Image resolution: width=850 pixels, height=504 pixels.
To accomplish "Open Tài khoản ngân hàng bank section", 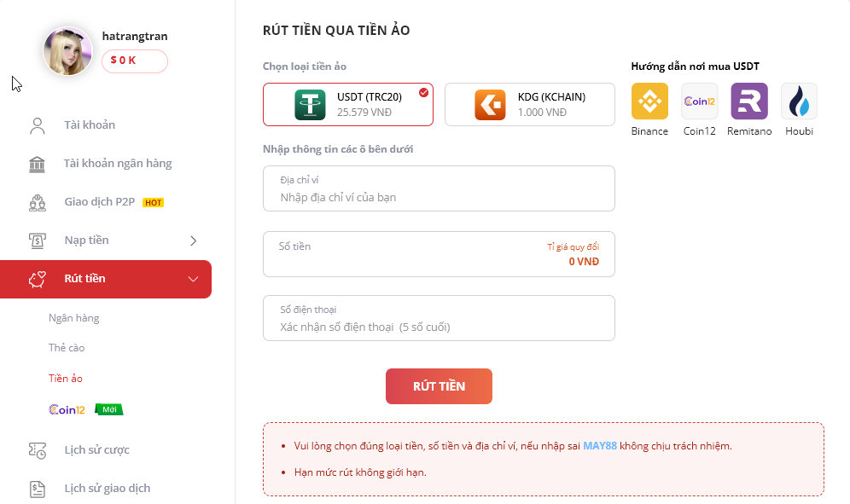I will click(x=118, y=164).
